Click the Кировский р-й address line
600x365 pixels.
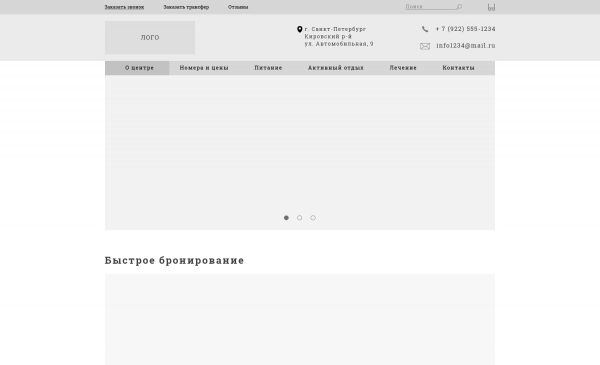pos(328,36)
